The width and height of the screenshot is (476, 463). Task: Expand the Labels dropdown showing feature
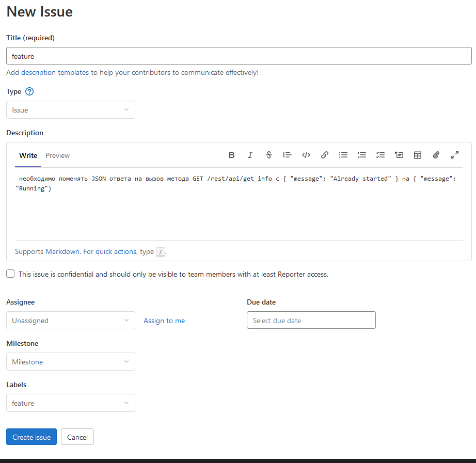(x=70, y=403)
